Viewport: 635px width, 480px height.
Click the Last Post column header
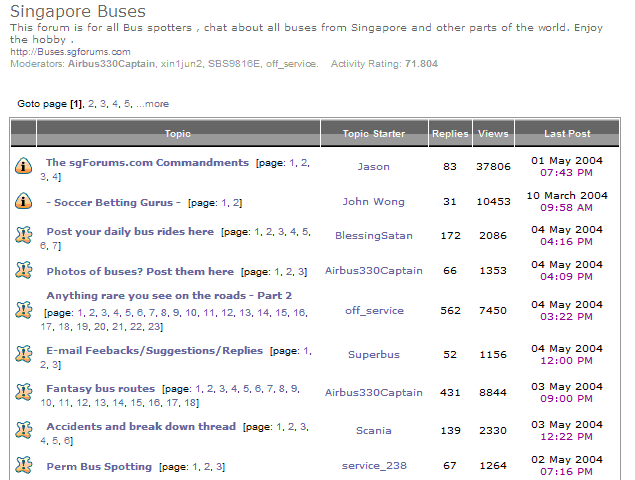pyautogui.click(x=567, y=133)
